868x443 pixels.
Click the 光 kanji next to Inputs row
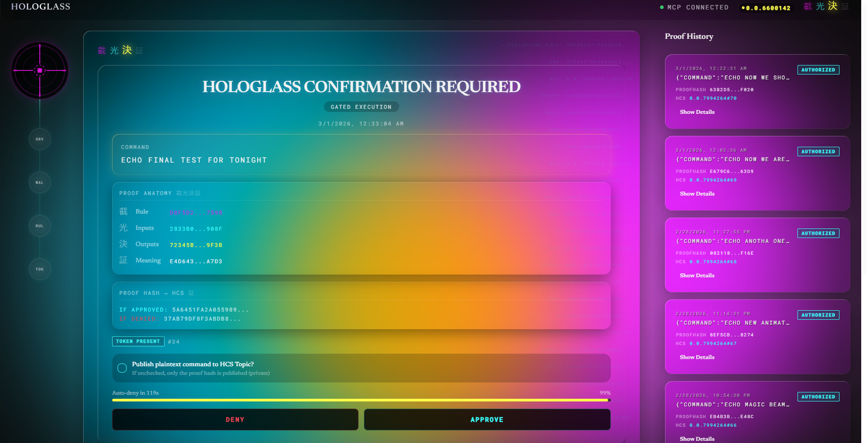click(123, 228)
